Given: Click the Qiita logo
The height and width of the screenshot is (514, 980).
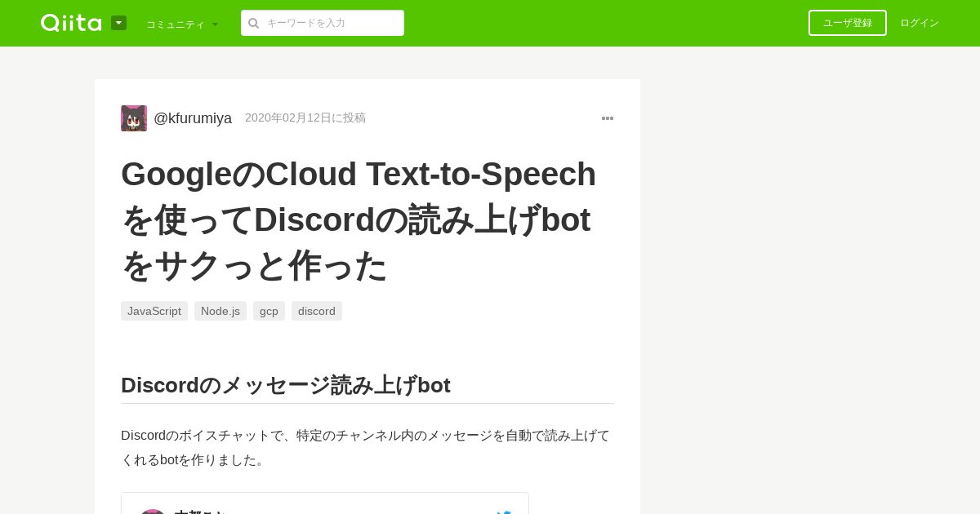Looking at the screenshot, I should pos(71,23).
